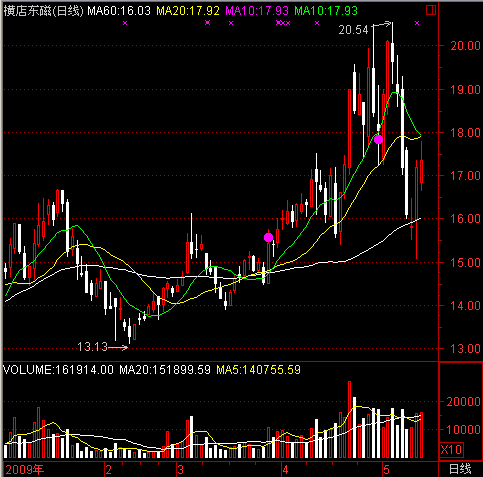483x477 pixels.
Task: Click the volume MA20:151899.59 label
Action: coord(165,370)
